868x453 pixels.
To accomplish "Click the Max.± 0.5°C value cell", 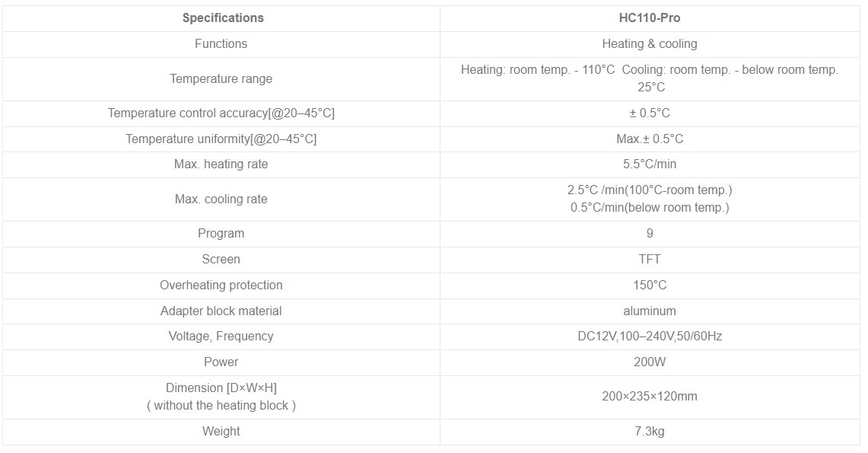I will coord(650,139).
